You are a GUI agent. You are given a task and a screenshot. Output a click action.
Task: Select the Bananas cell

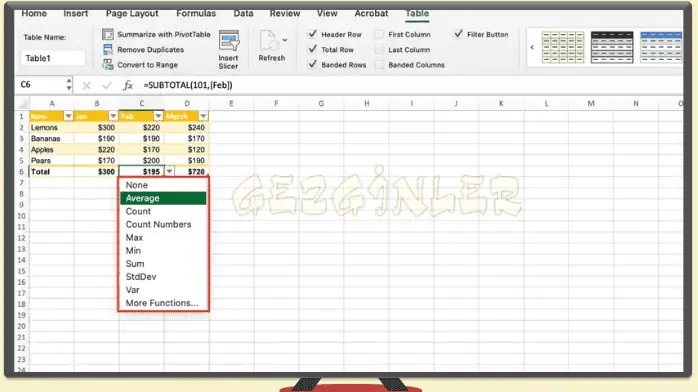51,138
